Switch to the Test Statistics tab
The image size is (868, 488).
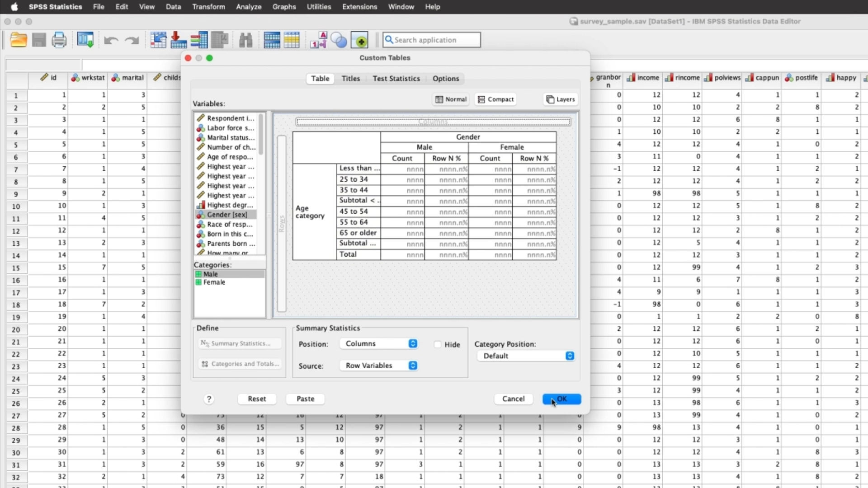pyautogui.click(x=396, y=79)
